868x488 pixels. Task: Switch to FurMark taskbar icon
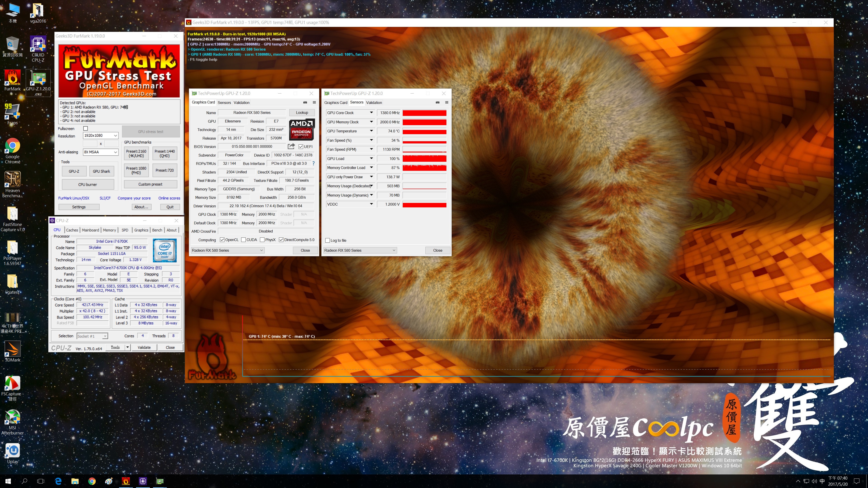click(126, 481)
